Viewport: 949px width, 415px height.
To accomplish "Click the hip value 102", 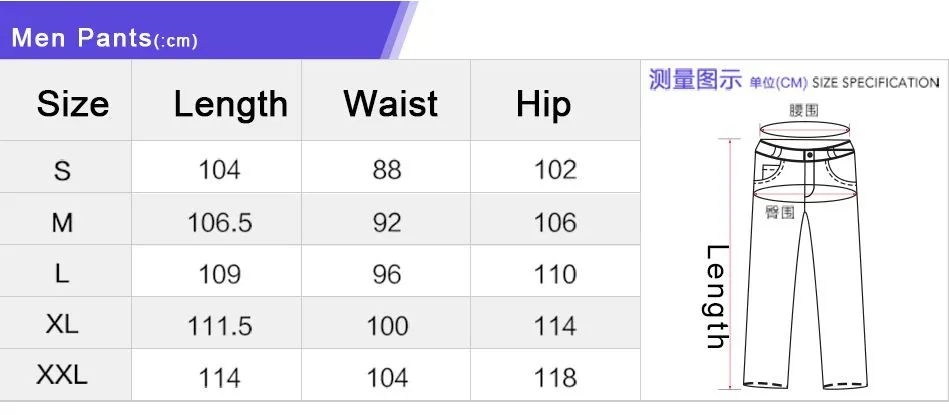I will [x=555, y=170].
